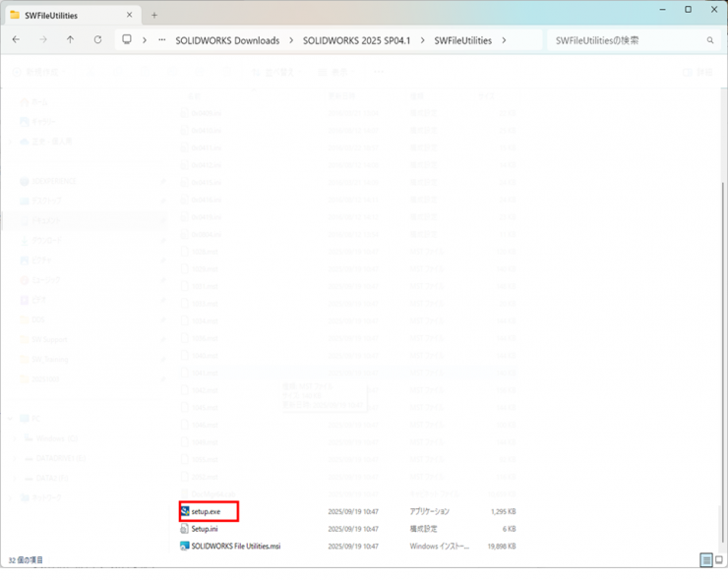Select the SWFileUtilities window tab
Image resolution: width=728 pixels, height=580 pixels.
(59, 15)
